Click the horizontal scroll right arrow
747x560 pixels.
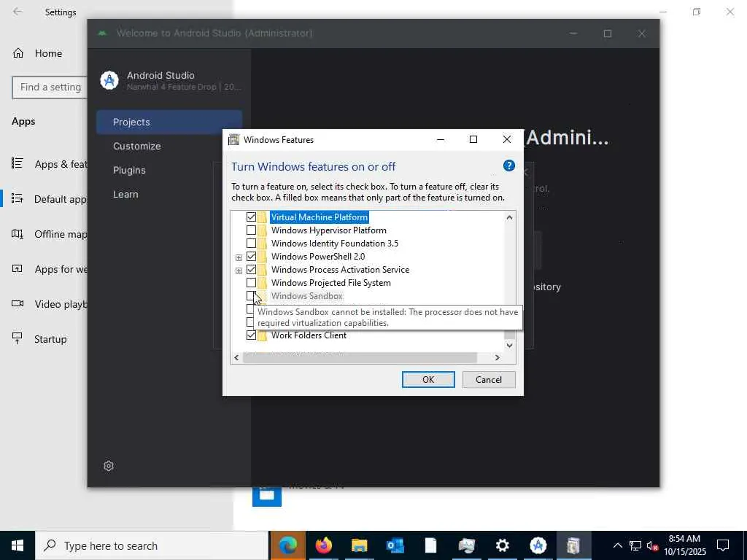[x=497, y=357]
